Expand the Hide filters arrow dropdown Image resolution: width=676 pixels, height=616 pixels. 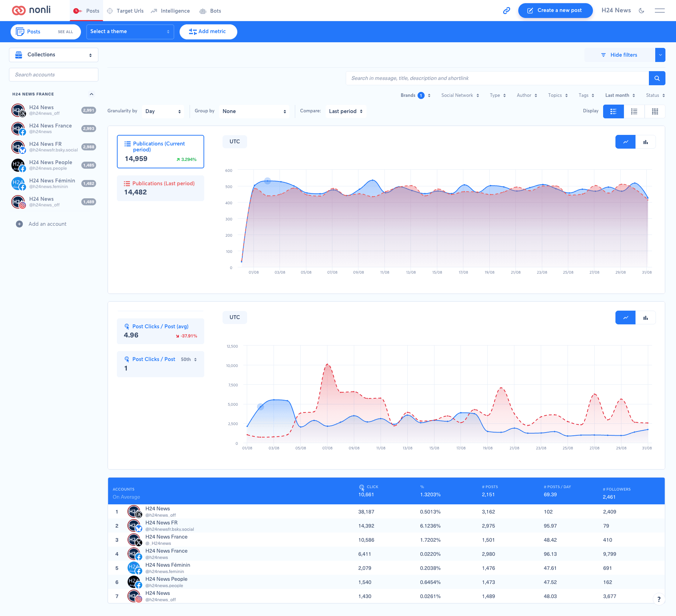coord(660,55)
